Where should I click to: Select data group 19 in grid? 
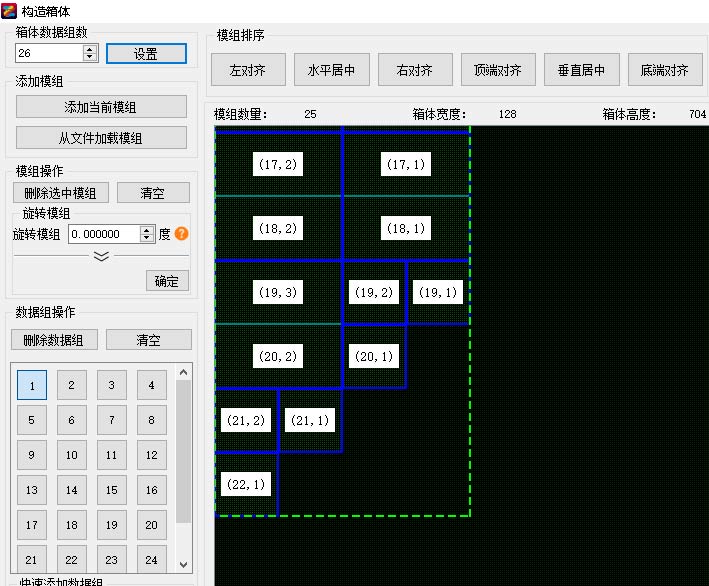(x=111, y=525)
